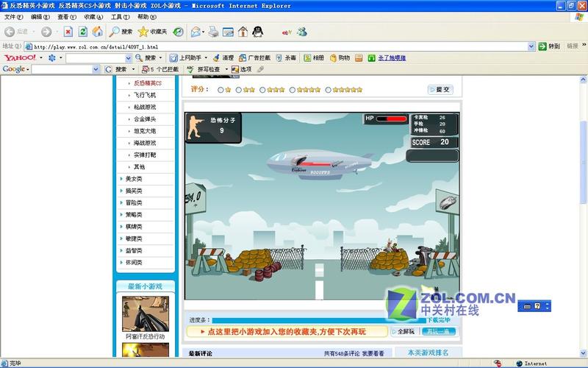Click the page vertical scrollbar thumb

click(583, 162)
